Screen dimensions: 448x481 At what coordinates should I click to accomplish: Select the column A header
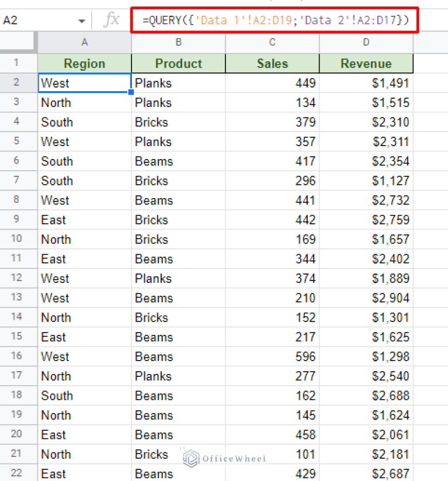(x=85, y=42)
